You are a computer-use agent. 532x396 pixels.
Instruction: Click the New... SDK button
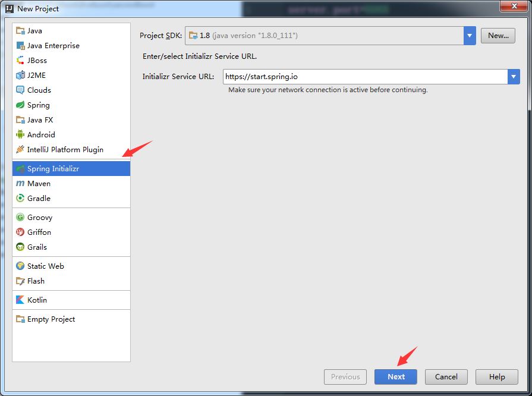[x=498, y=36]
